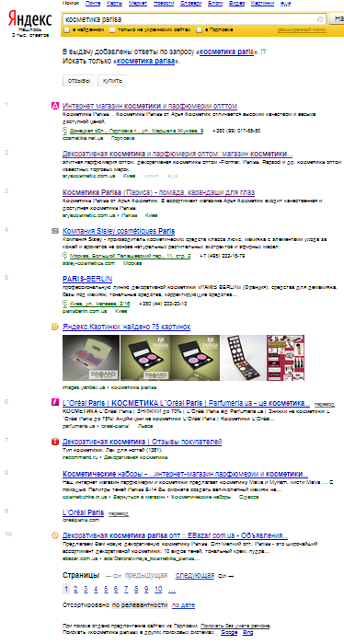
Task: Expand 'ещё' options under aryacosmetic result 2
Action: [173, 176]
